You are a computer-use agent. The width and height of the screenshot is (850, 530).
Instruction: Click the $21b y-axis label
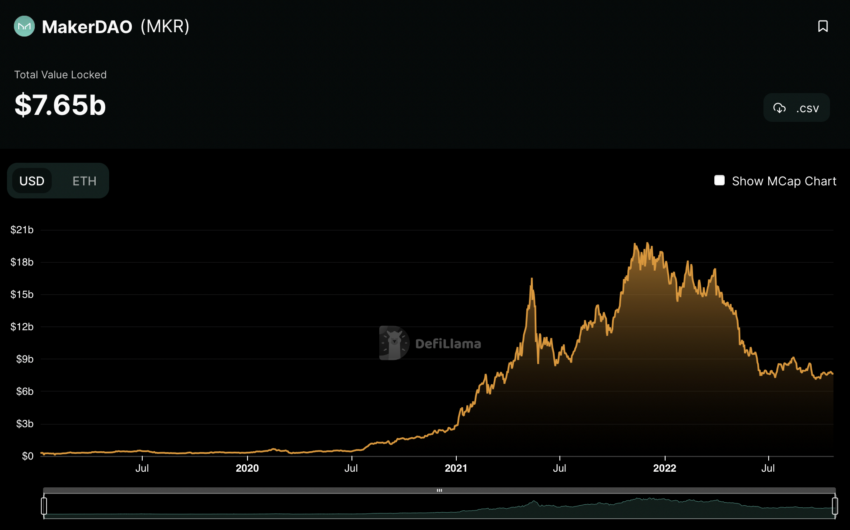point(22,230)
